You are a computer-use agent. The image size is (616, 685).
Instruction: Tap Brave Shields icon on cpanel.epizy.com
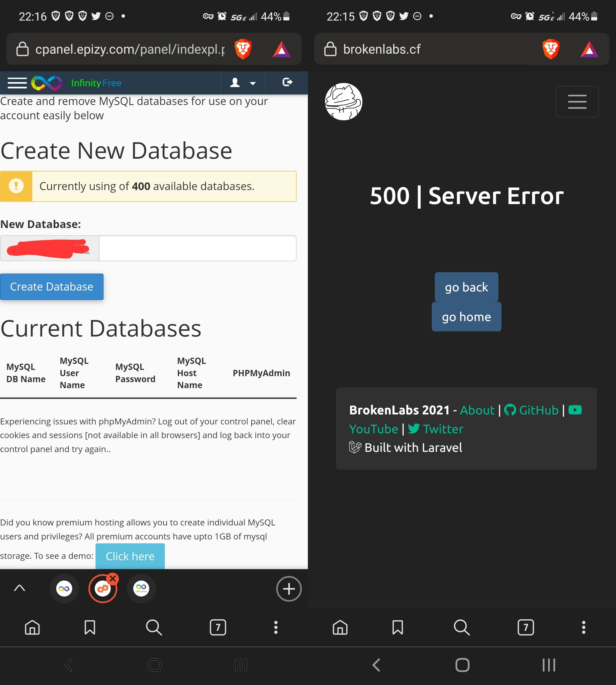[243, 49]
